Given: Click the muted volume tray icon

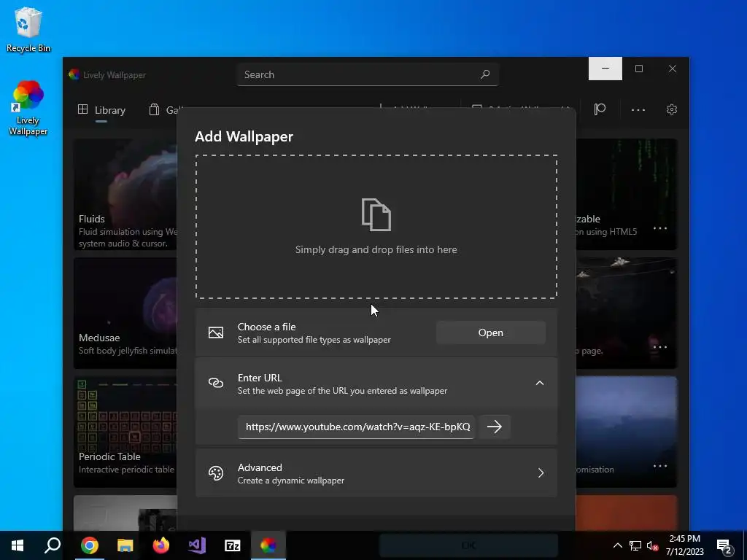Looking at the screenshot, I should click(x=652, y=545).
